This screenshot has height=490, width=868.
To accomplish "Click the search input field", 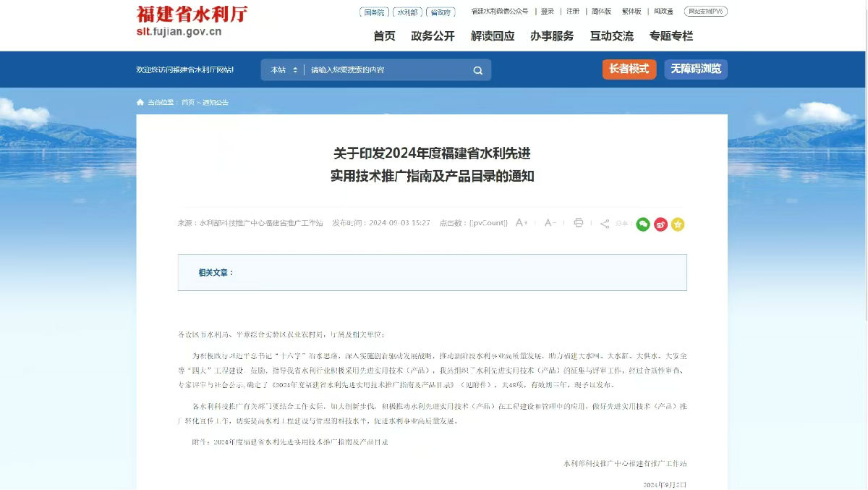I will click(x=387, y=70).
